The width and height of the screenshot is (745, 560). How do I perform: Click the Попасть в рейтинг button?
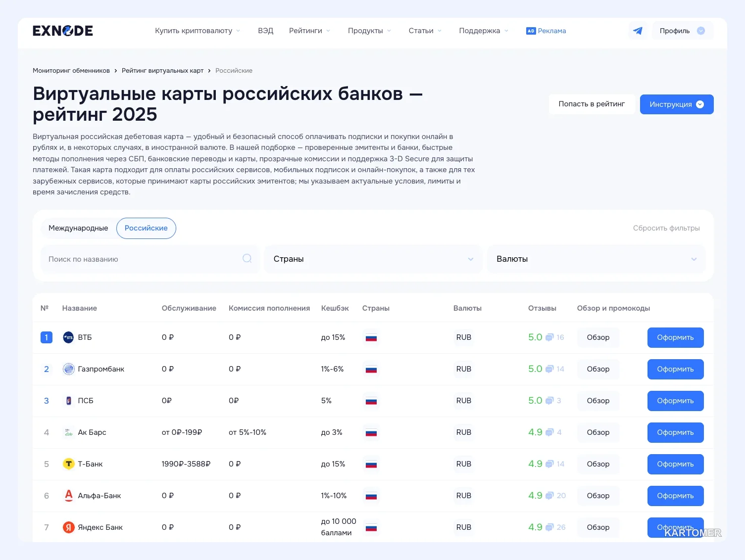click(x=592, y=104)
